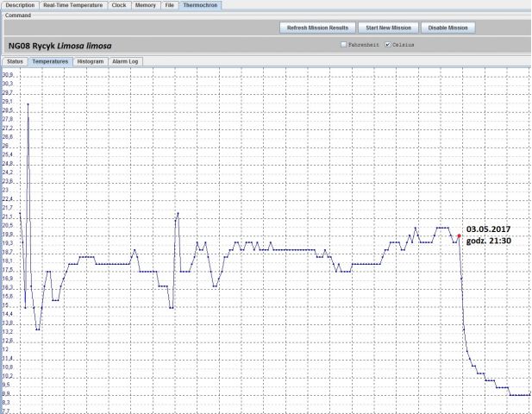
Task: Enable the Fahrenheit checkbox
Action: pos(344,44)
